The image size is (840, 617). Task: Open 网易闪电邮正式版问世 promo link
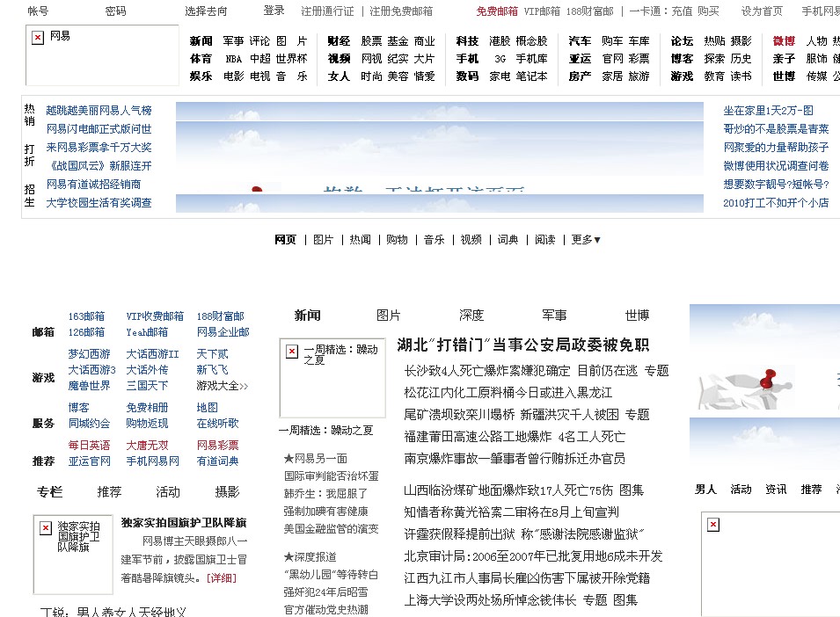click(99, 128)
